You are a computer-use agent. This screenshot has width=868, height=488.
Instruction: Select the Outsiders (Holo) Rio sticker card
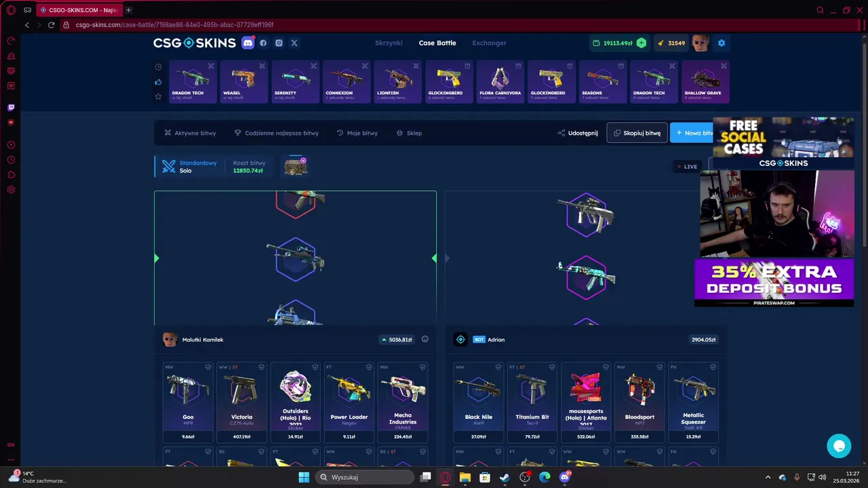coord(295,403)
